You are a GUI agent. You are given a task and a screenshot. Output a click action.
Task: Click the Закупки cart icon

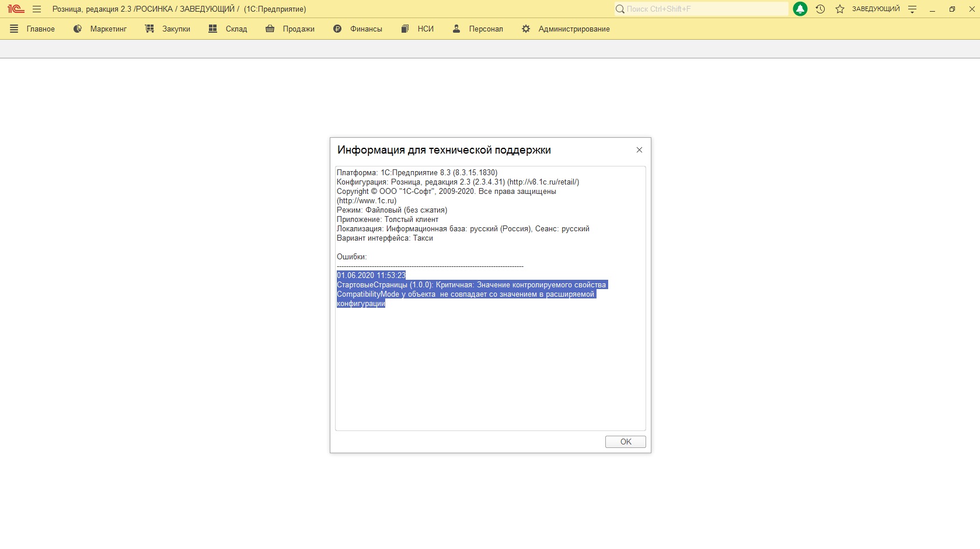click(150, 29)
